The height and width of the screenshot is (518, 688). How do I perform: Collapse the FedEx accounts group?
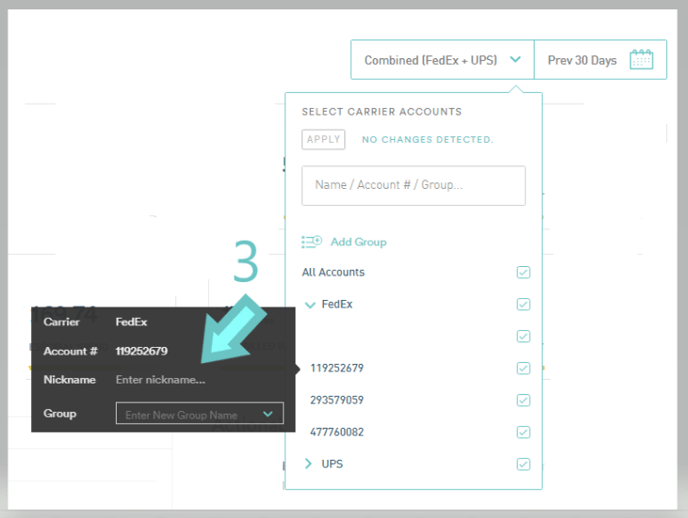(310, 305)
